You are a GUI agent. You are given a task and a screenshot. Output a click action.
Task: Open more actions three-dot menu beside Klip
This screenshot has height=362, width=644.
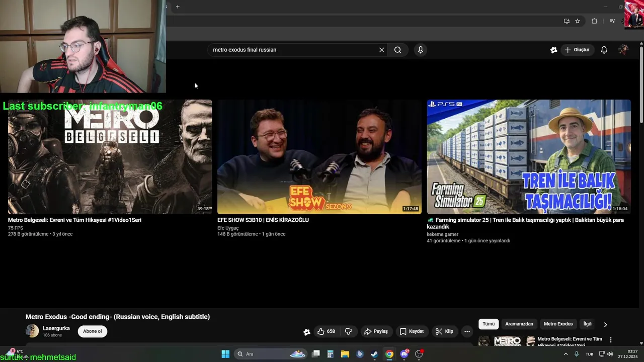(x=467, y=331)
